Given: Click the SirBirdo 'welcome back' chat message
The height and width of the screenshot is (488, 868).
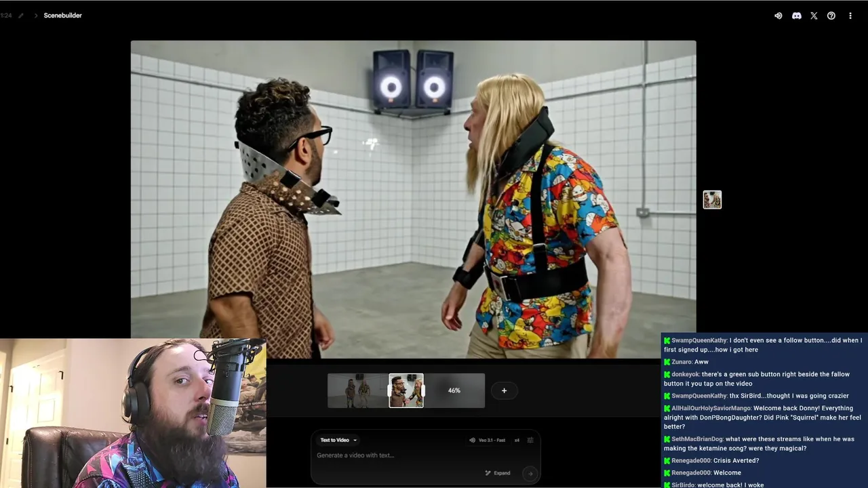Looking at the screenshot, I should pos(714,485).
